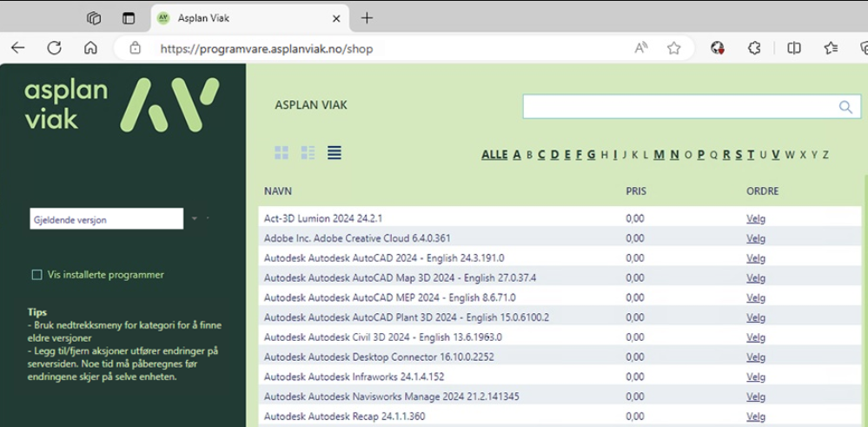Open a new tab with plus icon
This screenshot has height=427, width=868.
[x=367, y=18]
